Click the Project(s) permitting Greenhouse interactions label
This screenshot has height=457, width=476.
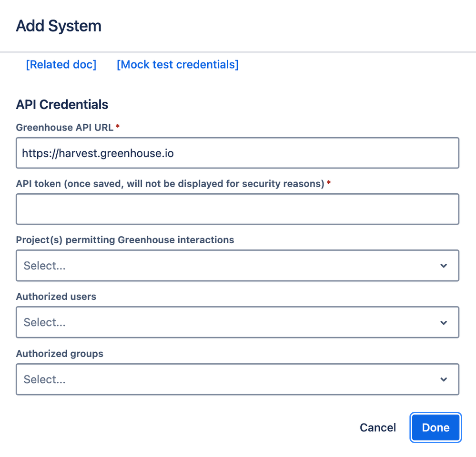coord(125,240)
